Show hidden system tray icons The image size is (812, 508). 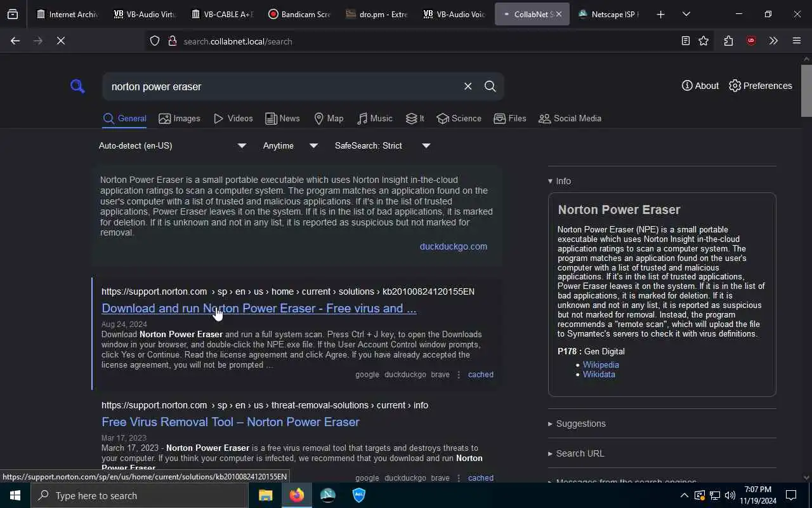pos(684,495)
